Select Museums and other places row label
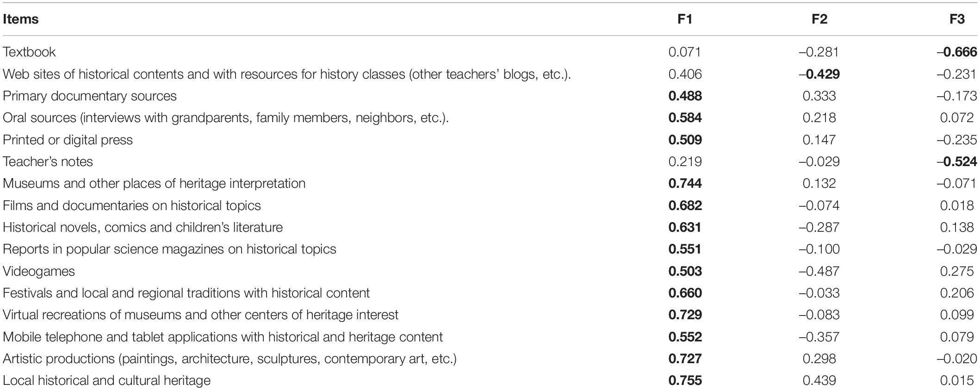This screenshot has height=390, width=980. [x=154, y=183]
